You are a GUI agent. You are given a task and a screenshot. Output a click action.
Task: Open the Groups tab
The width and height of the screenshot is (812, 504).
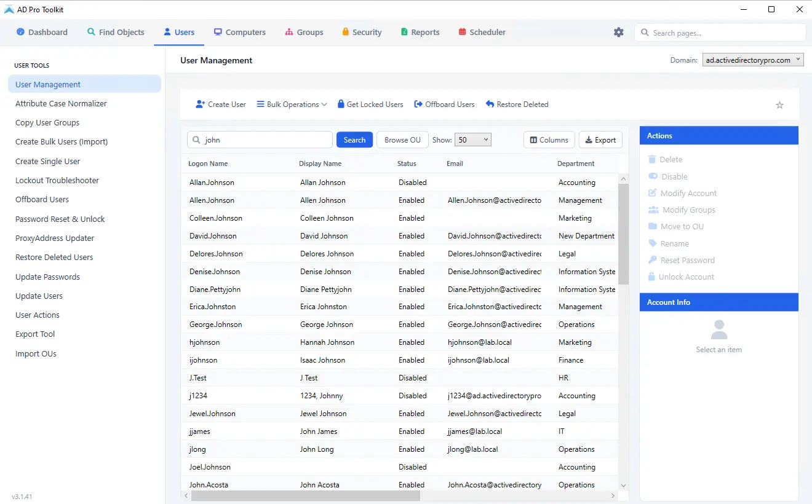(304, 32)
